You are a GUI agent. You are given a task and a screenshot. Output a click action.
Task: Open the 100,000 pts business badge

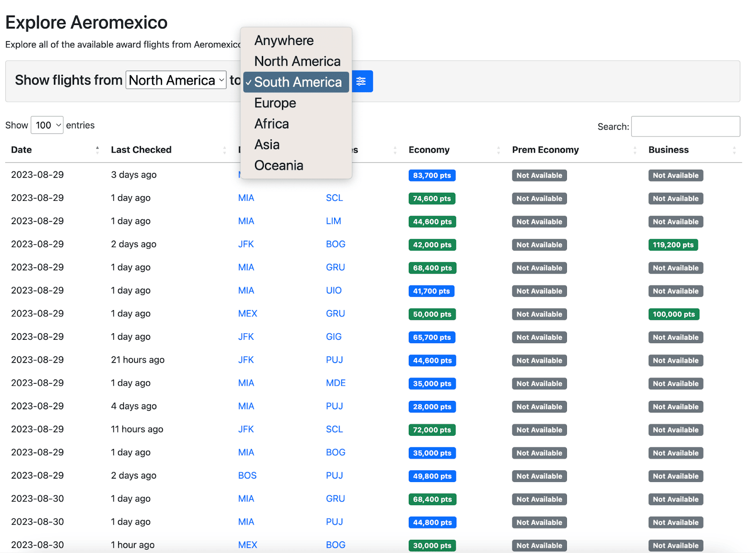point(674,314)
